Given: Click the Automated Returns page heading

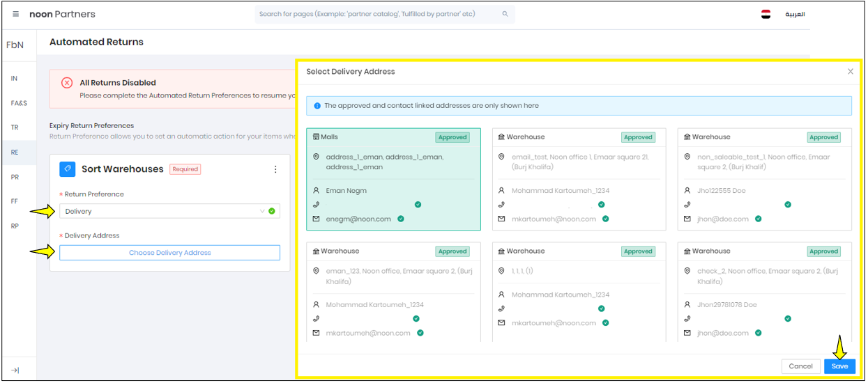Looking at the screenshot, I should [x=96, y=42].
